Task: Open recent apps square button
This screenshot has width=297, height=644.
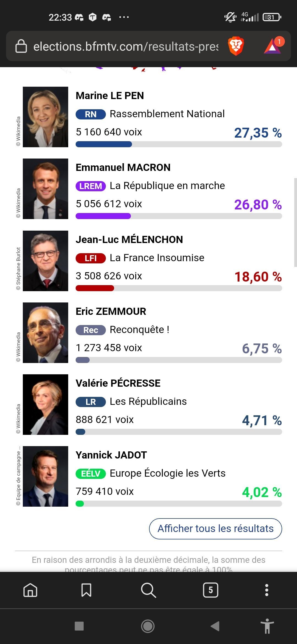Action: click(79, 626)
